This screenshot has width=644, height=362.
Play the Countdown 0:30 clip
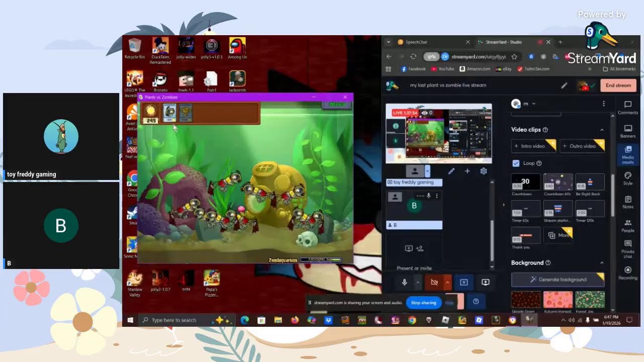tap(525, 182)
